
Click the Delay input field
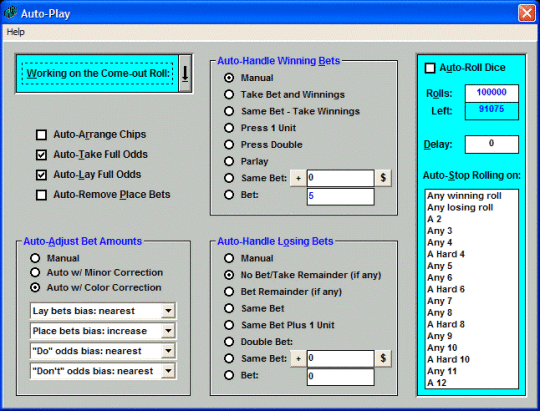[492, 144]
